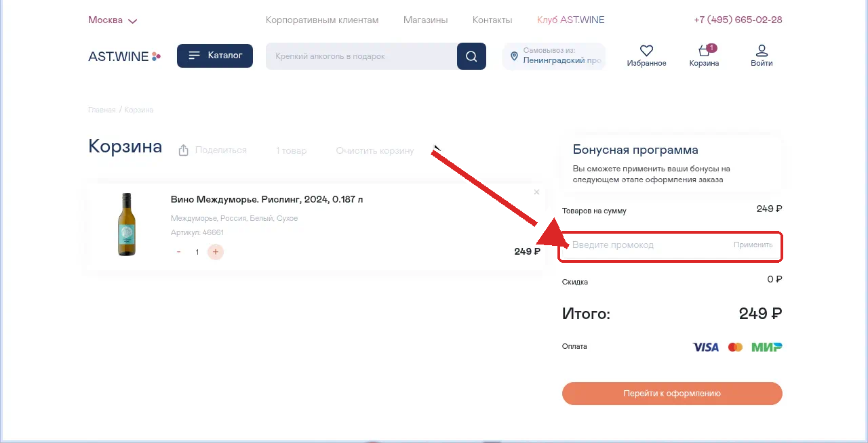The width and height of the screenshot is (868, 443).
Task: Click the МИР payment logo
Action: 767,347
